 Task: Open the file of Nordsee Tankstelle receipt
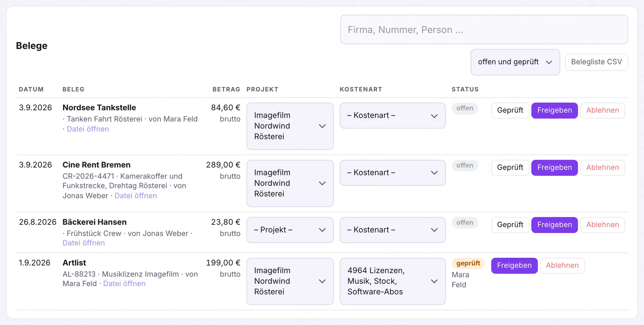point(88,129)
